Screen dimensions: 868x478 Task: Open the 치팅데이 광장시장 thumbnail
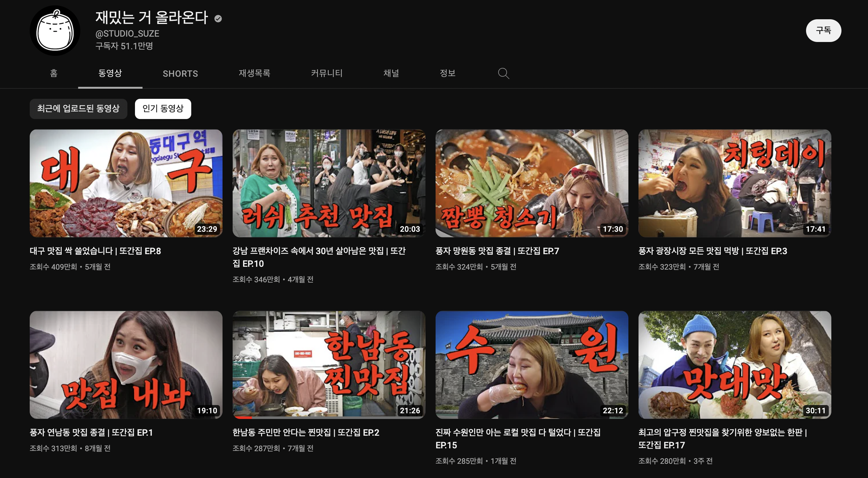(735, 183)
